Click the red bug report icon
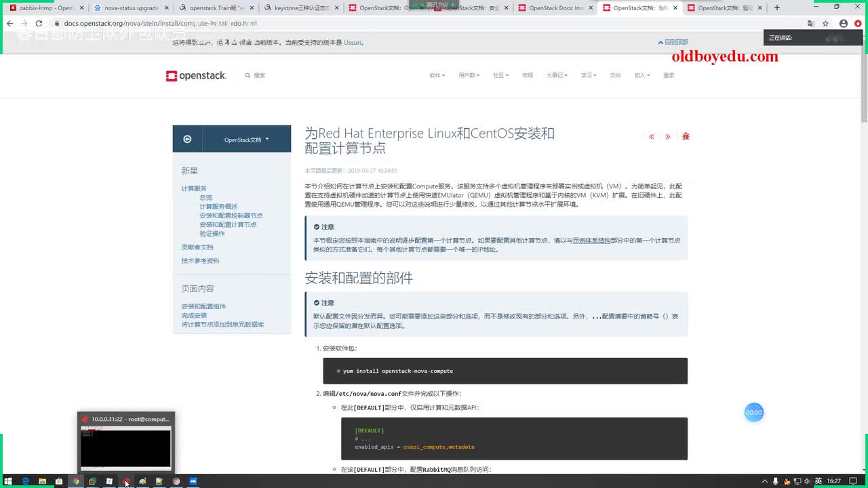 [686, 136]
